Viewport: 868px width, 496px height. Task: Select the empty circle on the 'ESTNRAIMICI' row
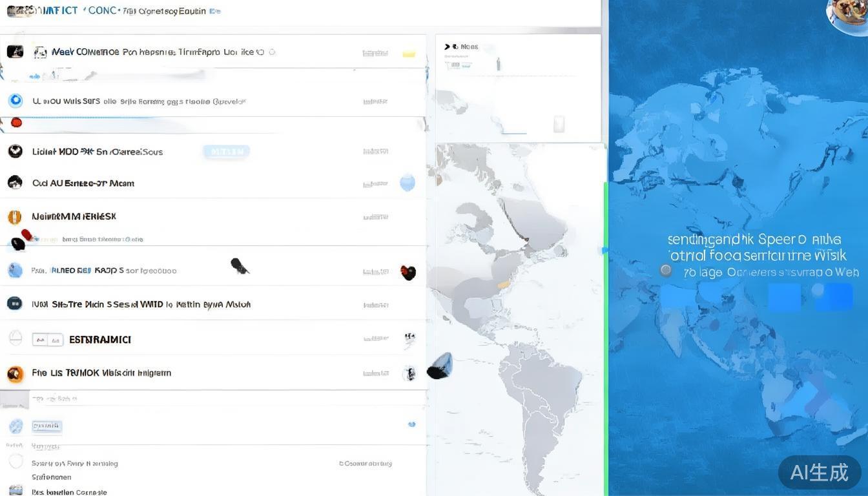pyautogui.click(x=15, y=338)
